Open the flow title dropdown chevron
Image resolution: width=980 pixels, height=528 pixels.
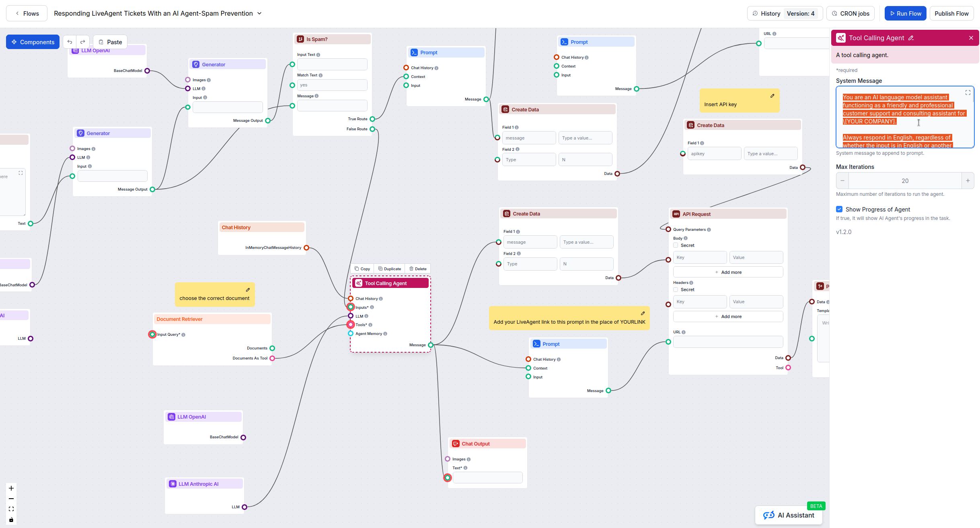pos(259,13)
